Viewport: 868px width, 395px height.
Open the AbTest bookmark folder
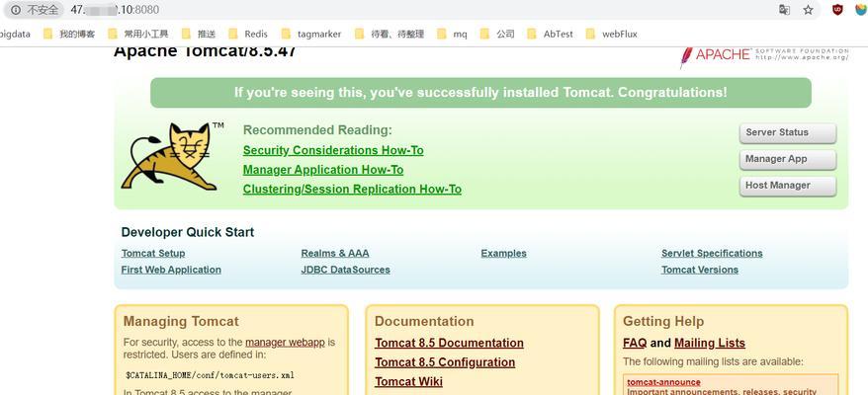tap(551, 35)
